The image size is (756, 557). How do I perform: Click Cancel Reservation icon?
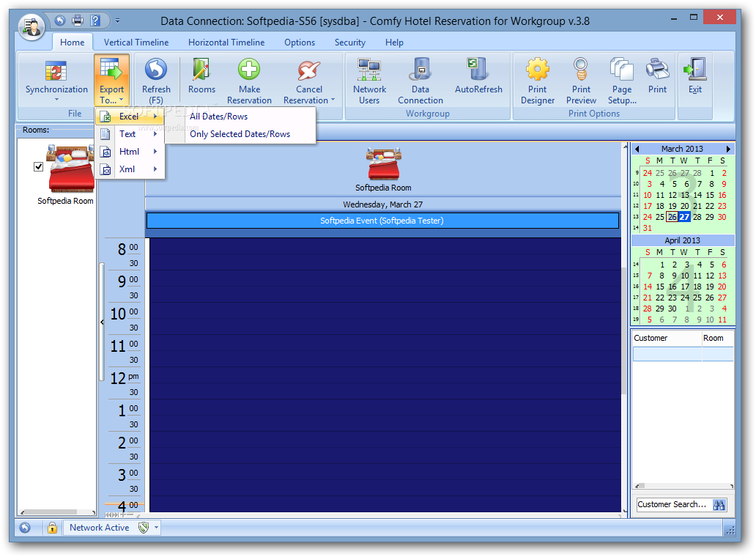[x=308, y=70]
